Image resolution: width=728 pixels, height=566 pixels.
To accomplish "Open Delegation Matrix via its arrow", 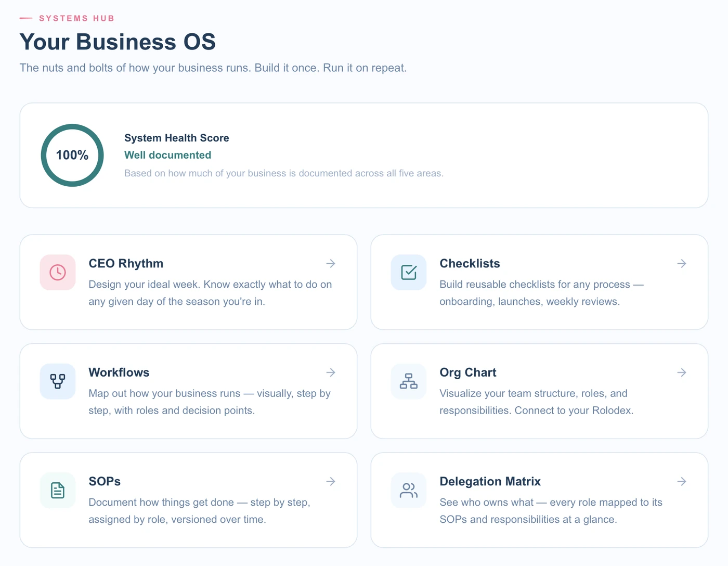I will [682, 482].
